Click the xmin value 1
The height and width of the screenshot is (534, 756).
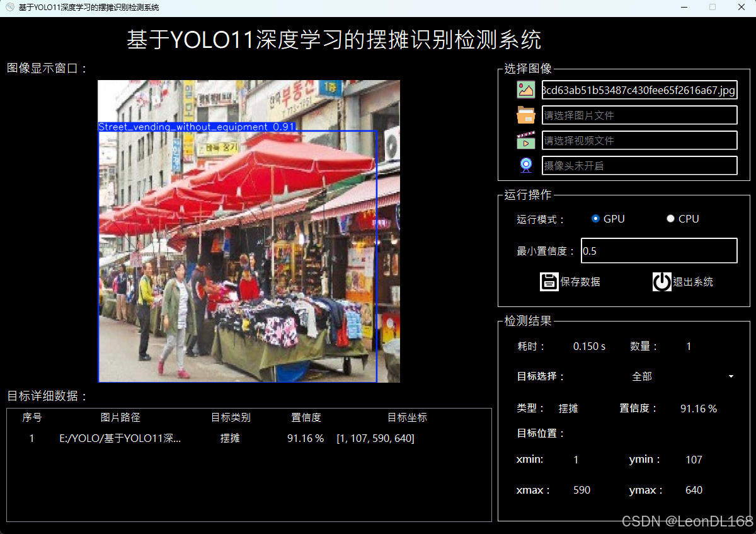pyautogui.click(x=576, y=460)
